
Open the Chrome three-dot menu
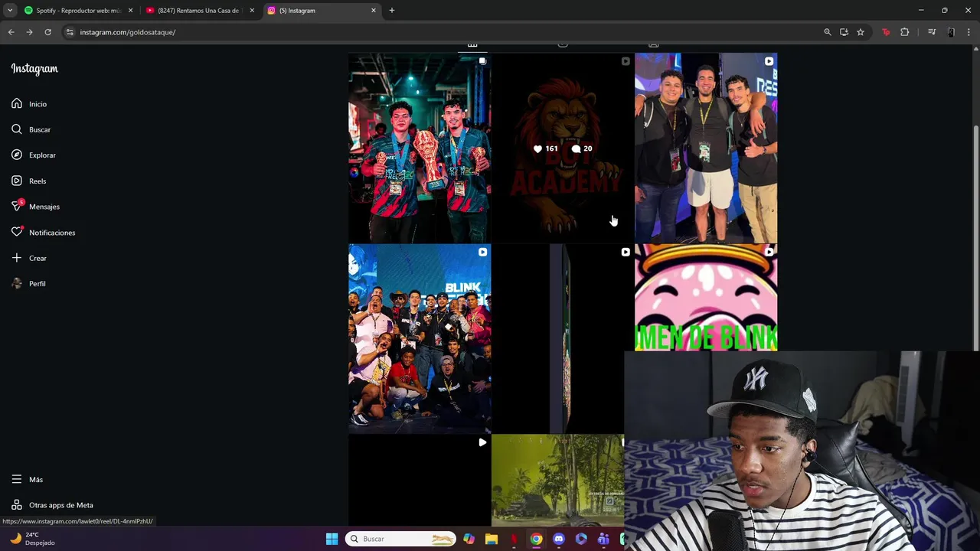tap(969, 32)
